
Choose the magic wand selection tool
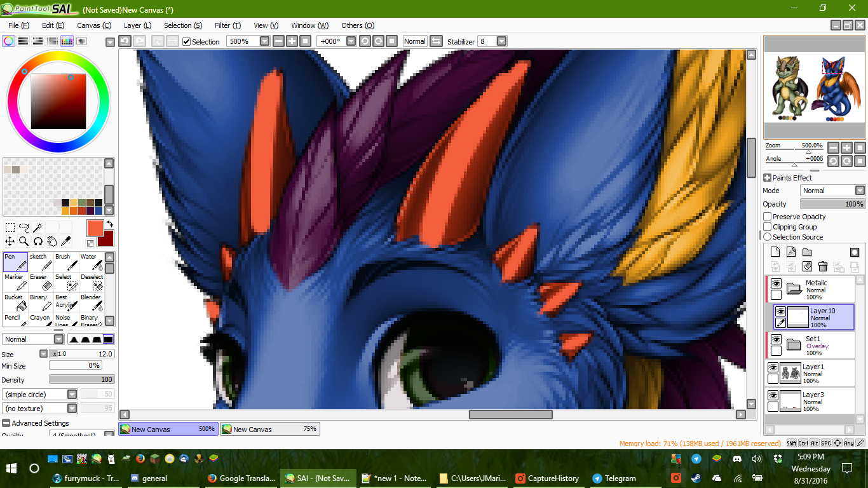pyautogui.click(x=38, y=227)
